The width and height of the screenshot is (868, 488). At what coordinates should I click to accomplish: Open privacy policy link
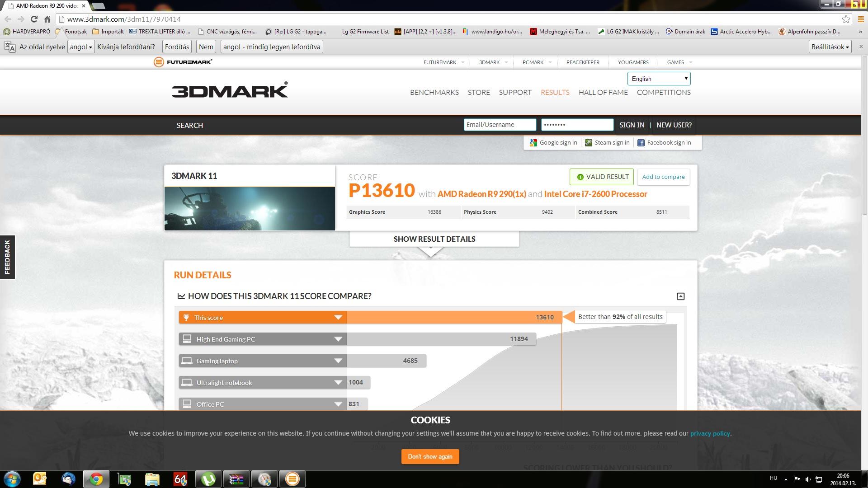(x=710, y=433)
